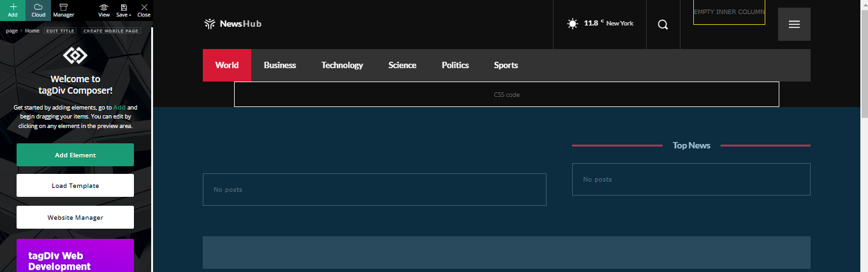The image size is (868, 272).
Task: Click the NewsHub site logo
Action: coord(233,24)
